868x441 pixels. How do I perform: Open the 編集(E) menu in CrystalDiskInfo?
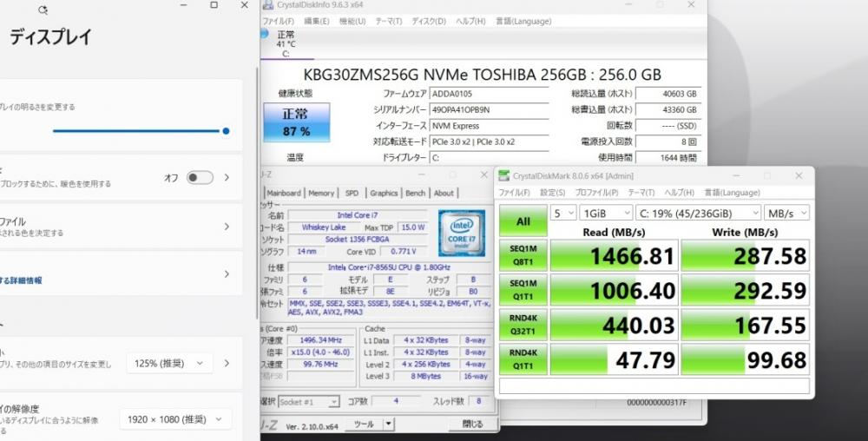(317, 21)
